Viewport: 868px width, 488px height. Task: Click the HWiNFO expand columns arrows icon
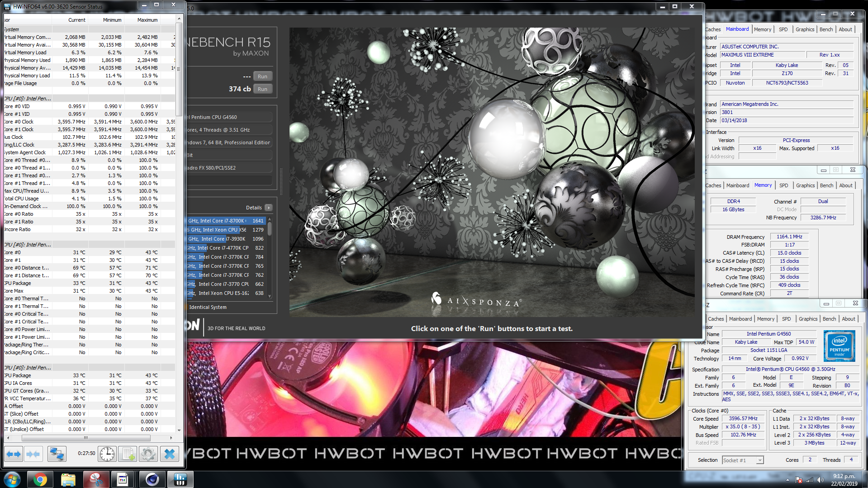click(14, 454)
